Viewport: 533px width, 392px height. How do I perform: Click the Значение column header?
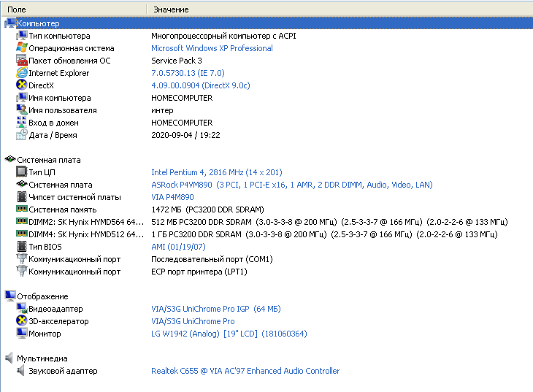pyautogui.click(x=171, y=9)
